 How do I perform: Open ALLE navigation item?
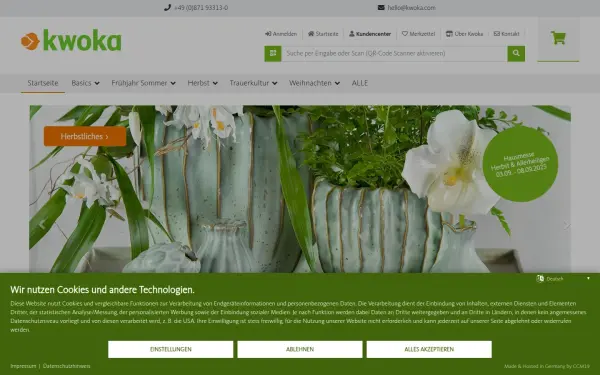point(360,83)
